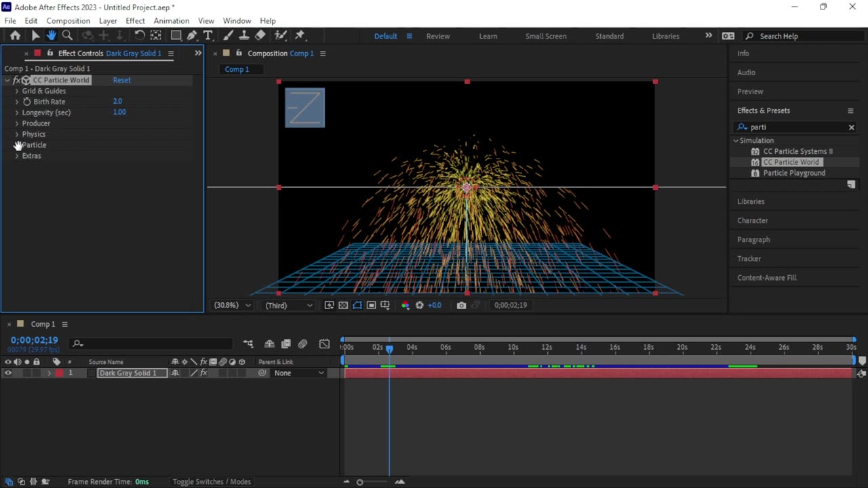This screenshot has width=868, height=488.
Task: Click the Region of Interest button
Action: tap(371, 306)
